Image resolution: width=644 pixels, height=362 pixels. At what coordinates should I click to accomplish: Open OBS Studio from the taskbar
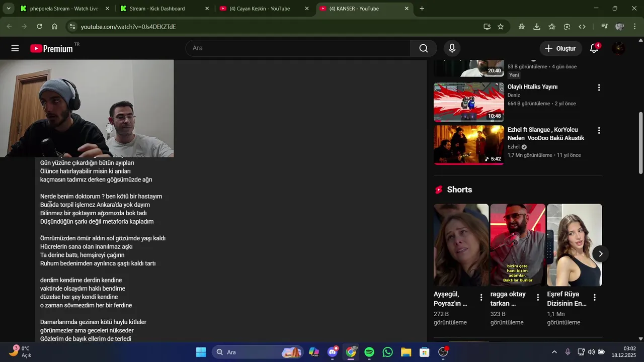click(x=443, y=352)
